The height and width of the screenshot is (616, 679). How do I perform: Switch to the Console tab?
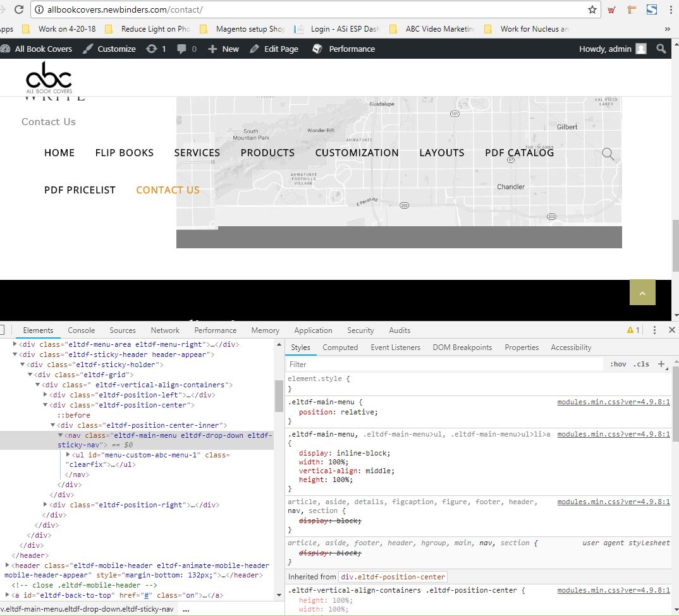(x=82, y=330)
